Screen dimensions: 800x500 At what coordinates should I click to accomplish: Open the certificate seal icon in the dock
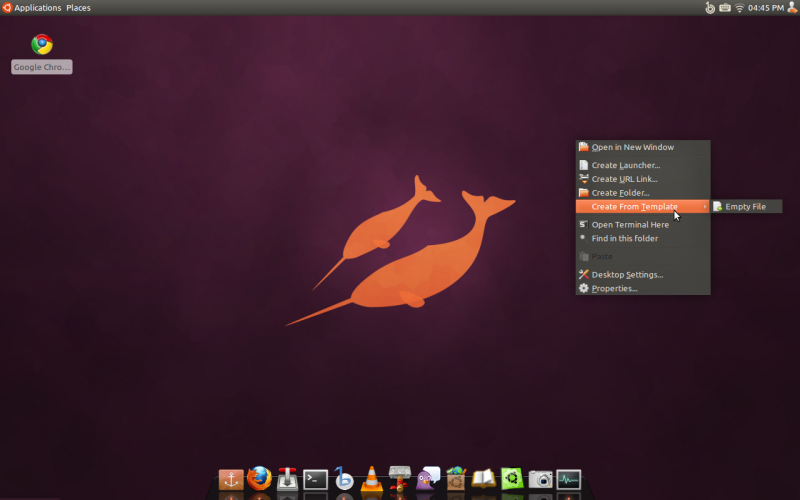(x=399, y=479)
